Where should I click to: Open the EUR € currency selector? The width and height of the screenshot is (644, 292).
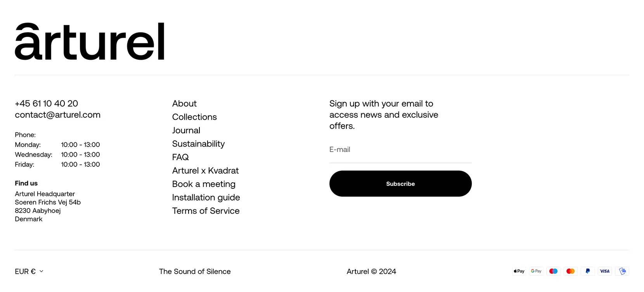click(x=29, y=271)
